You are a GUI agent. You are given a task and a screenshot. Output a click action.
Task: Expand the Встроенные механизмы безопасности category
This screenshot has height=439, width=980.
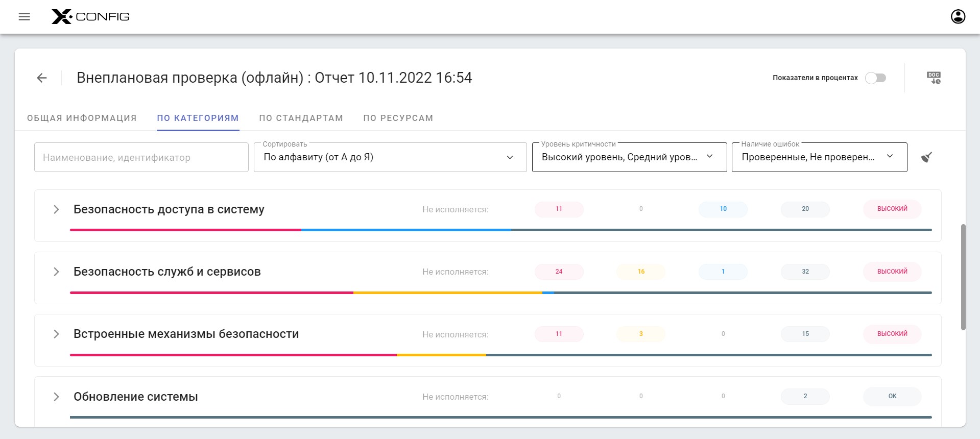pyautogui.click(x=56, y=334)
